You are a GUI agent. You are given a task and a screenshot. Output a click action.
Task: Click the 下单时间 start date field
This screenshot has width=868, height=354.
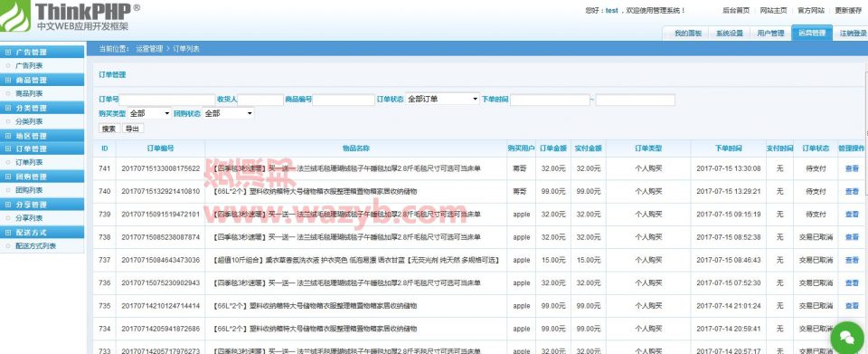551,100
